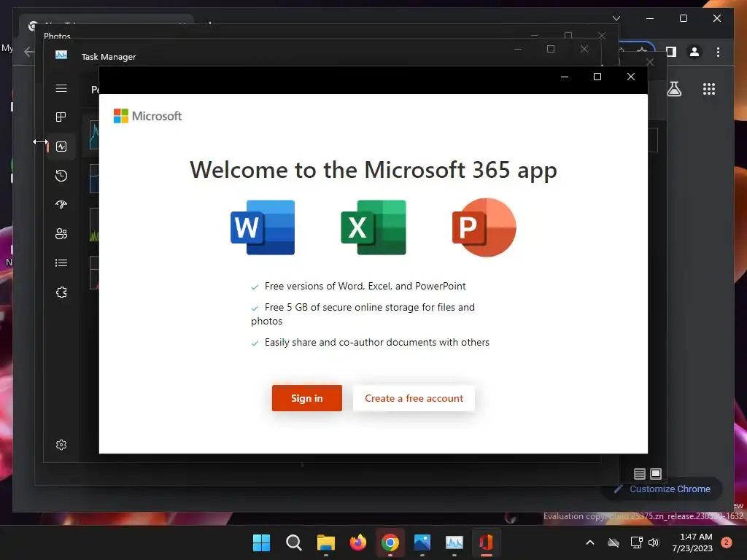The image size is (747, 560).
Task: Click the PowerPoint app icon
Action: tap(484, 227)
